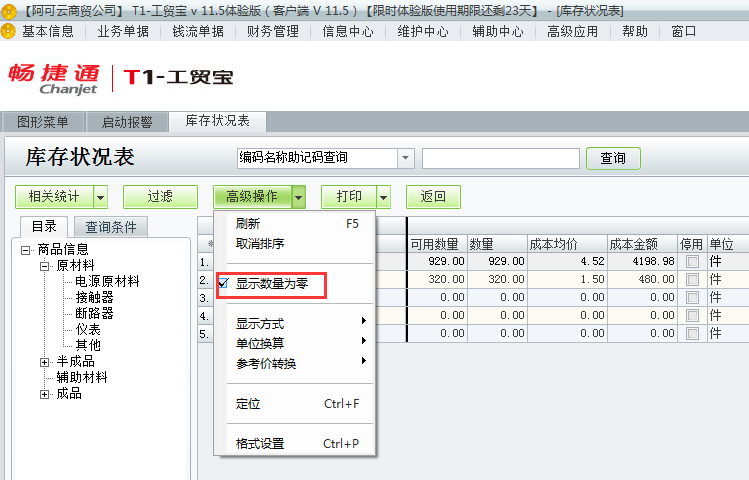Open the 单位换算 submenu
Screen dimensions: 749x480
coord(295,343)
